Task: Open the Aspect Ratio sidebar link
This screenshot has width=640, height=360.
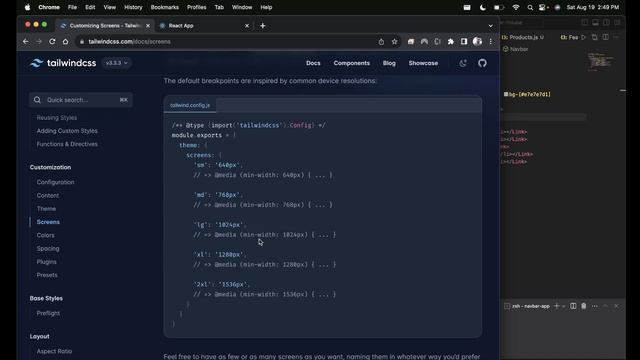Action: [x=54, y=351]
